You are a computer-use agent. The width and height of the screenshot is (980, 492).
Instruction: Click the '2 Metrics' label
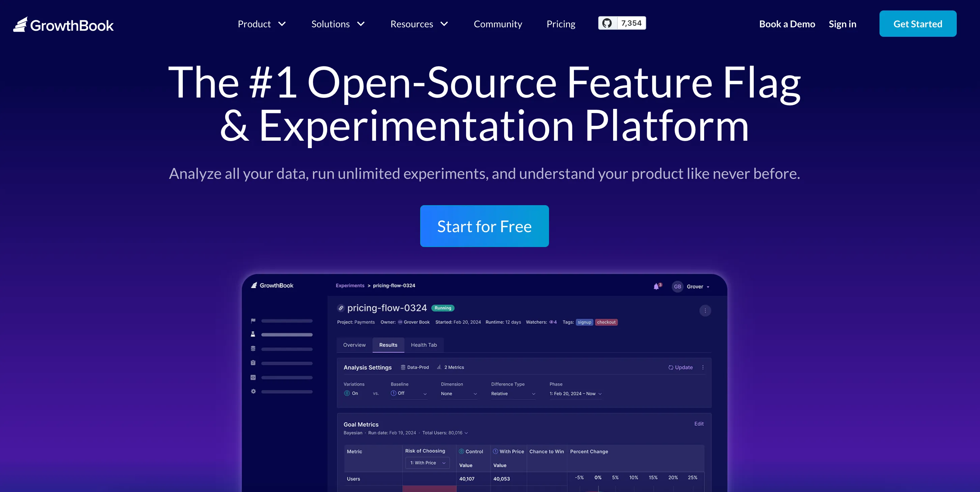click(454, 367)
